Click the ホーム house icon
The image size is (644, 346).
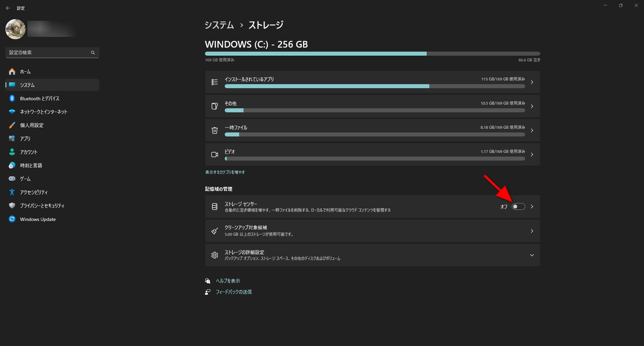click(x=12, y=71)
